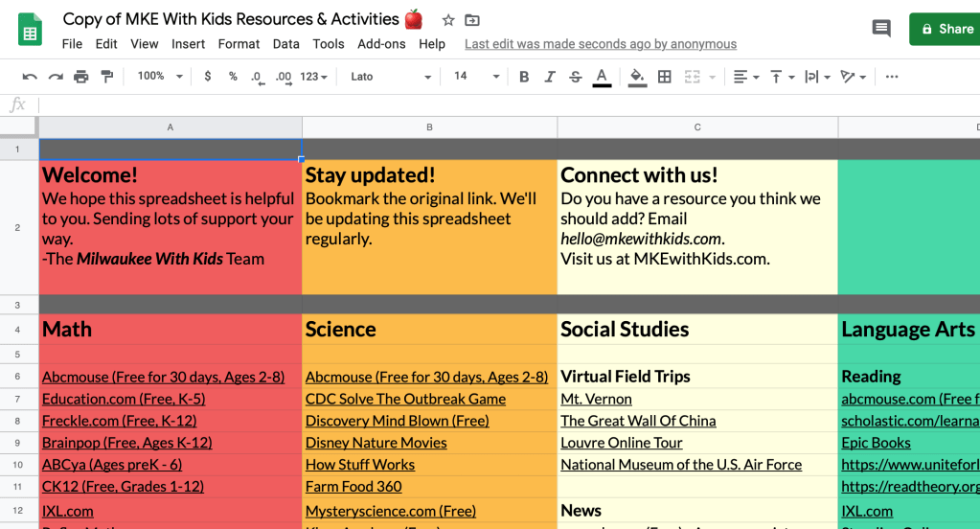Open the Add-ons menu

381,44
